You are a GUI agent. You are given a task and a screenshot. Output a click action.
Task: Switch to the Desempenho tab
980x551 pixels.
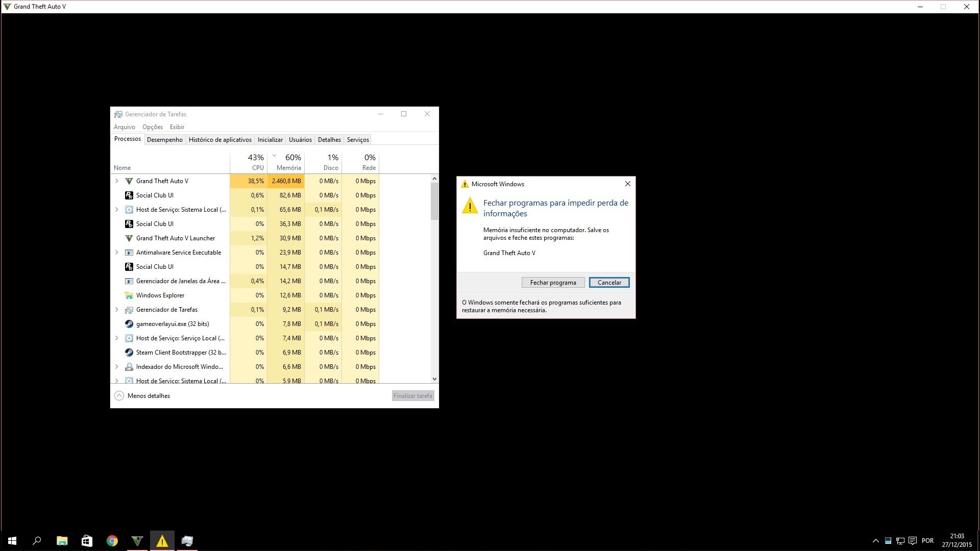(x=165, y=140)
